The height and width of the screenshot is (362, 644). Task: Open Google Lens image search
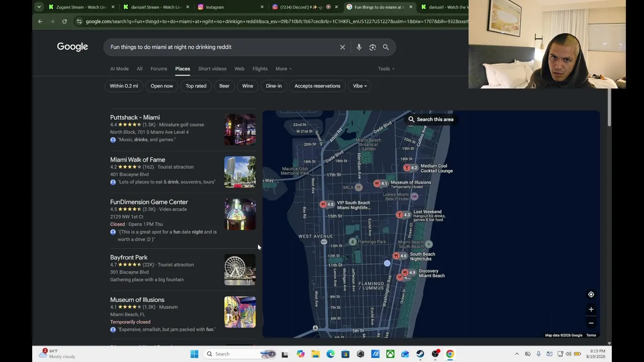(x=372, y=47)
